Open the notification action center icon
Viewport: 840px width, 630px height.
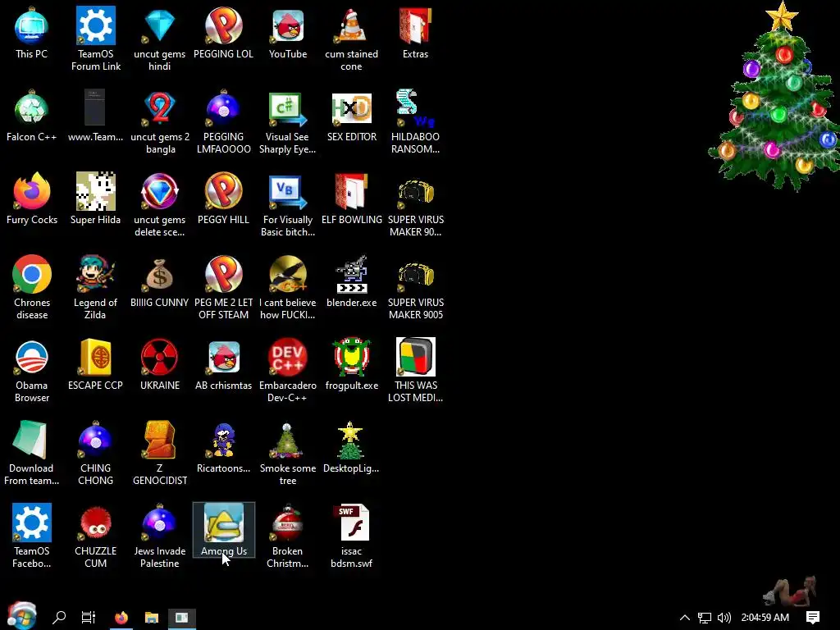[x=813, y=618]
